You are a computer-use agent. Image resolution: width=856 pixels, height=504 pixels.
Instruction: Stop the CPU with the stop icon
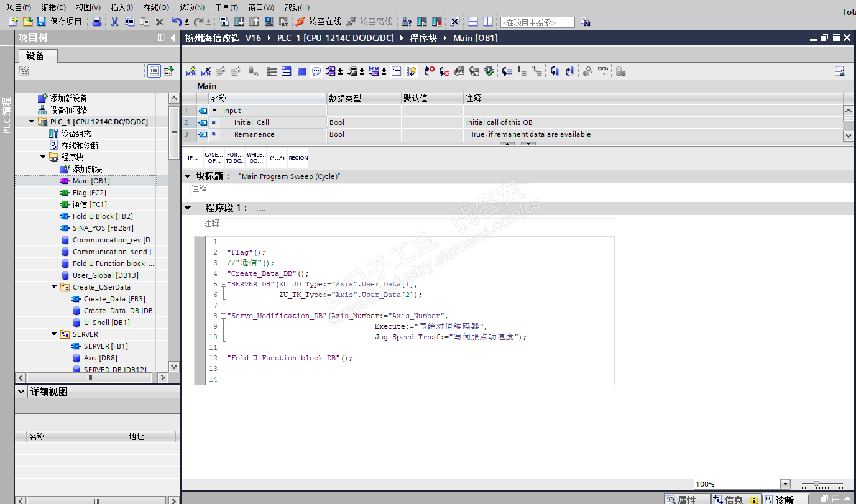tap(437, 22)
